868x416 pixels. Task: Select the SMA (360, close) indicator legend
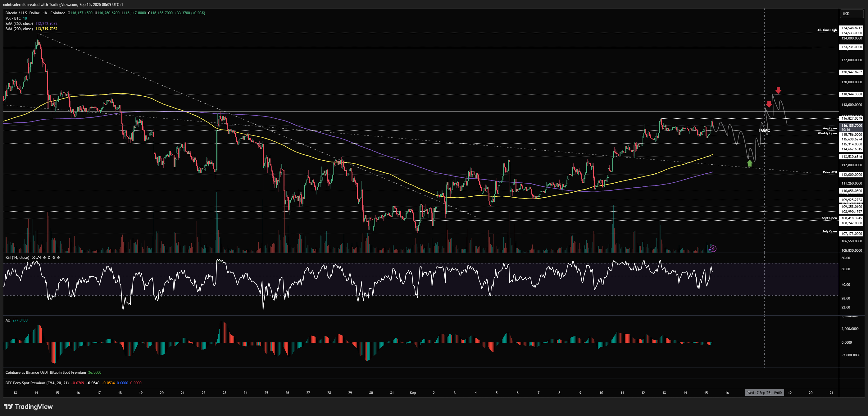tap(19, 24)
